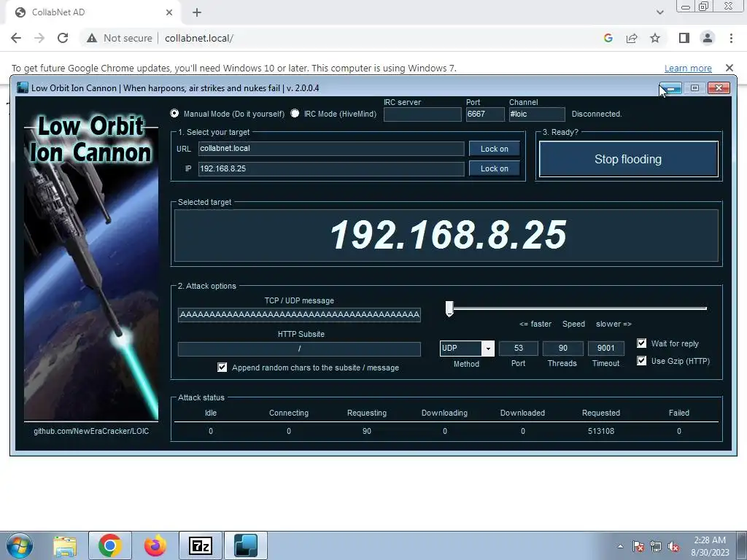Select IRC Mode (HiveMind) radio button
747x560 pixels.
coord(295,113)
